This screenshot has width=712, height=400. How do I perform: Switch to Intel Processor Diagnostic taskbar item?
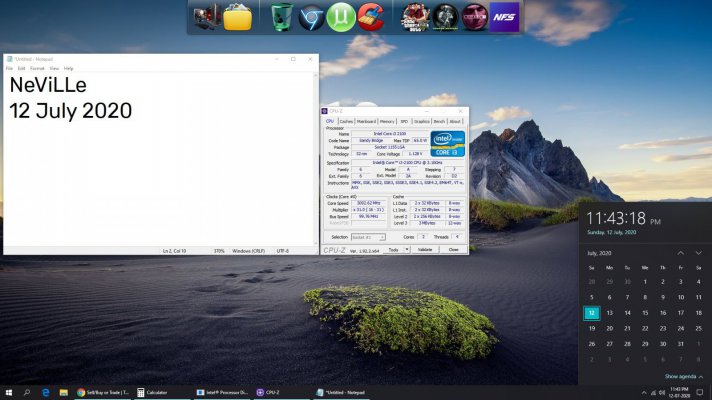222,392
